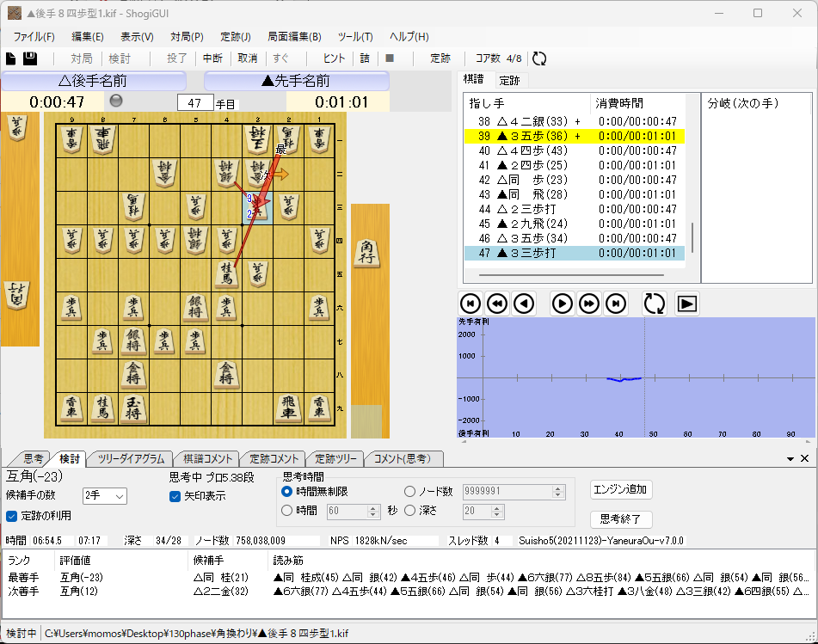Open 定跡(J) menu
The height and width of the screenshot is (644, 818).
(x=236, y=36)
